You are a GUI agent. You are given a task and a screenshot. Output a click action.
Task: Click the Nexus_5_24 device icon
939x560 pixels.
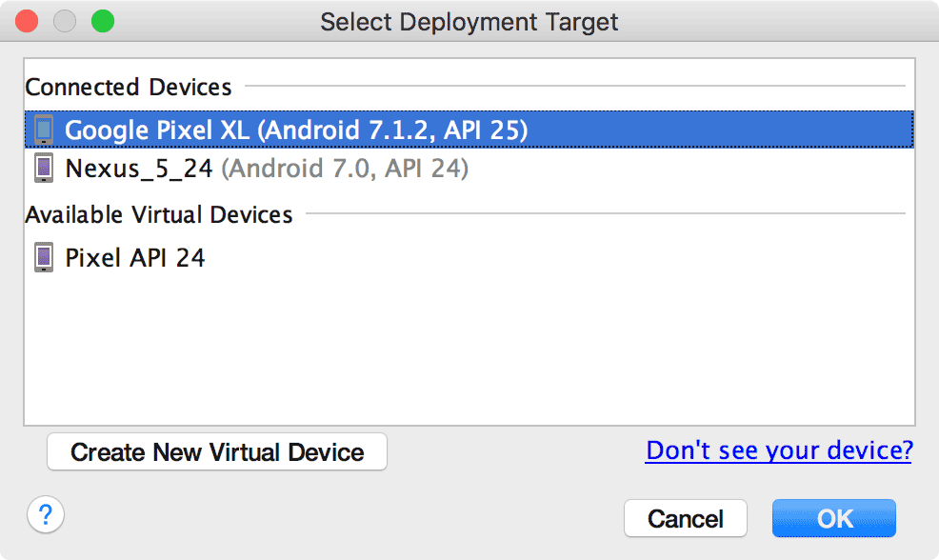coord(44,169)
